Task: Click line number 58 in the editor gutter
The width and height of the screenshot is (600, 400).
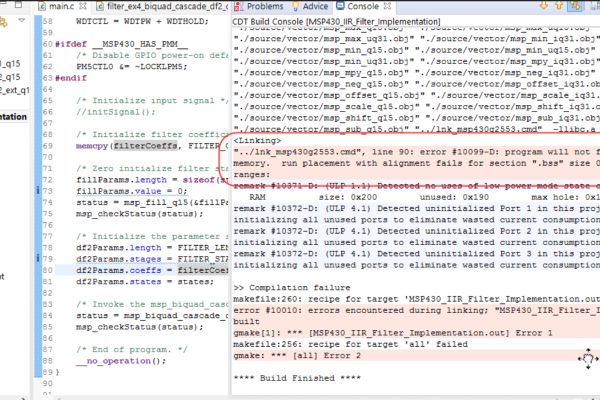Action: tap(48, 21)
